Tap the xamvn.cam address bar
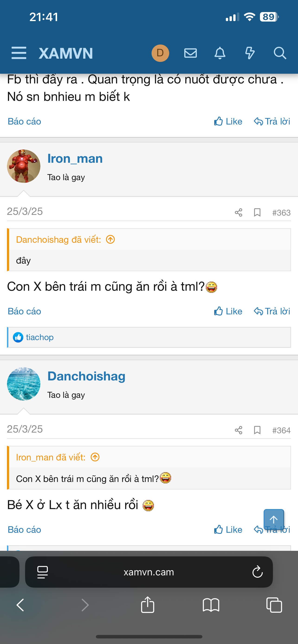This screenshot has height=644, width=298. tap(149, 572)
